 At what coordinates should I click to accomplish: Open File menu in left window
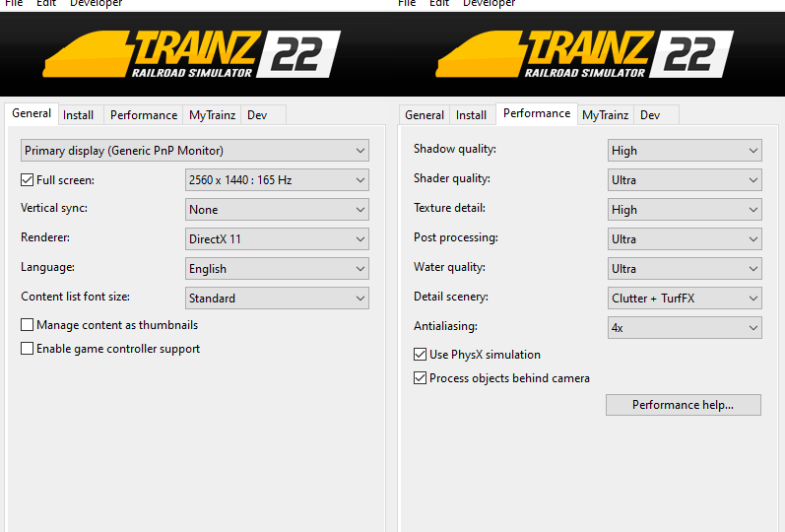pos(14,4)
